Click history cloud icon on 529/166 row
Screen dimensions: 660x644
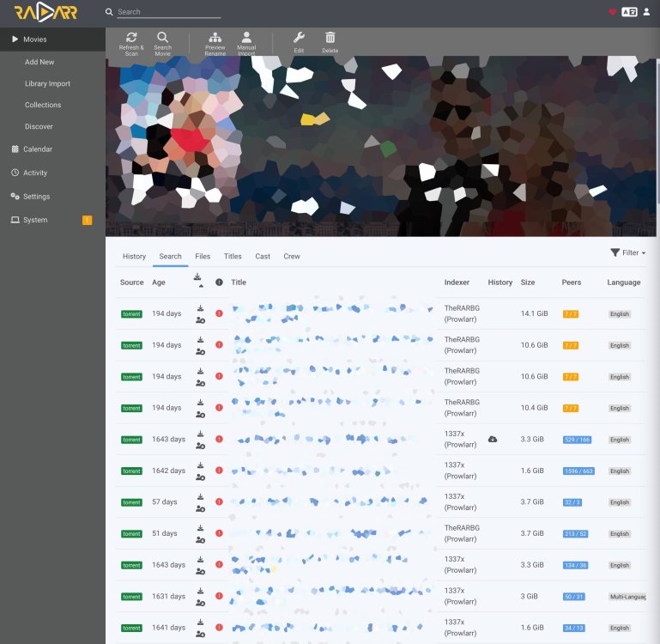pos(493,439)
